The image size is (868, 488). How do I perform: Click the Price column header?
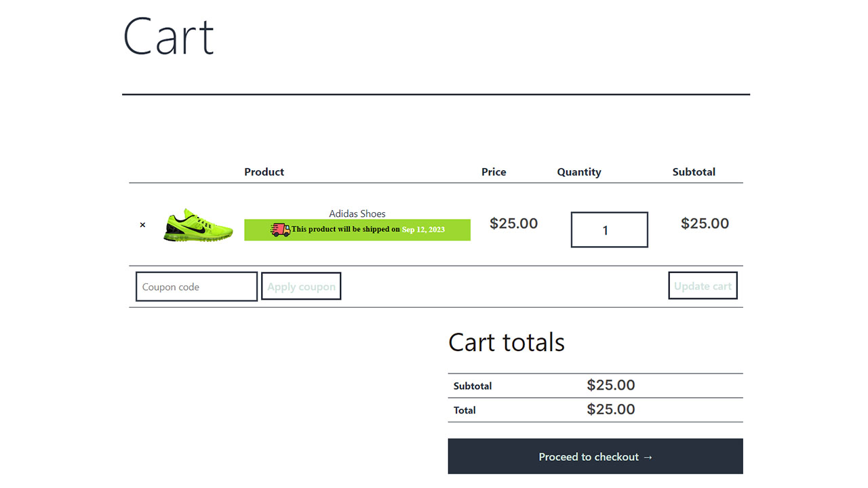494,172
